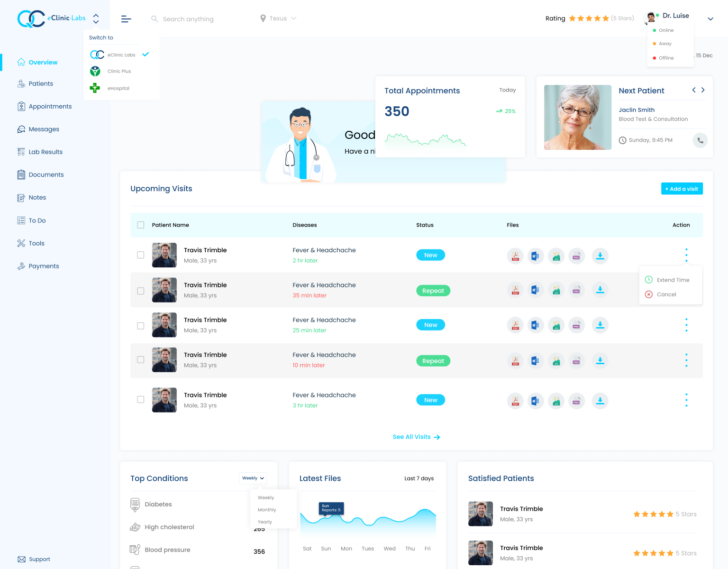Select all visits using the header checkbox
This screenshot has height=569, width=728.
click(x=140, y=225)
